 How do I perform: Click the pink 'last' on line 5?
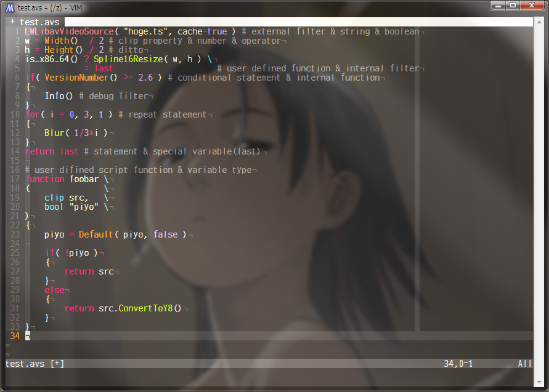pyautogui.click(x=104, y=68)
